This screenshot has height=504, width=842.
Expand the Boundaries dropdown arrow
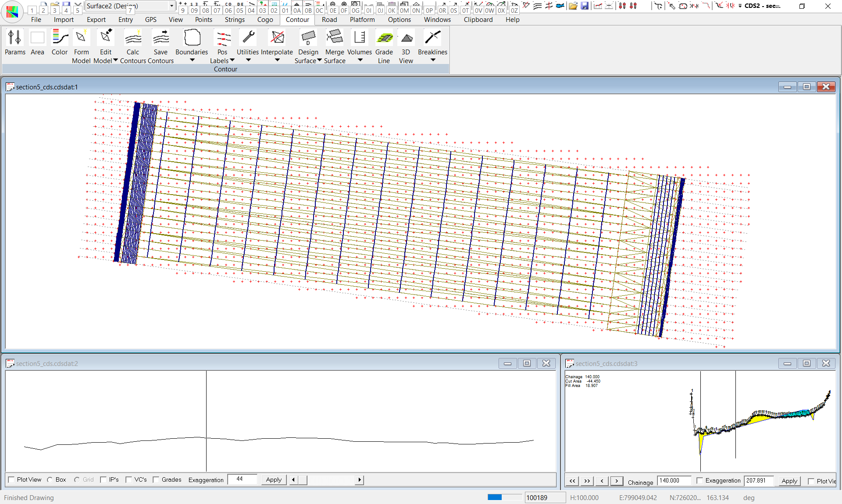pos(192,60)
